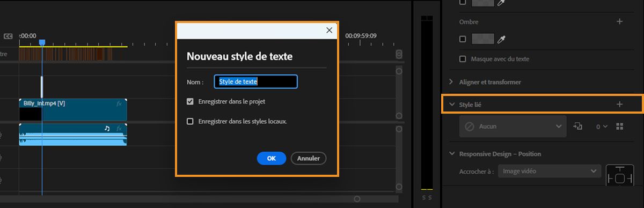Screen dimensions: 644x208
Task: Check Enregistrer dans les styles locaux
Action: pyautogui.click(x=190, y=121)
